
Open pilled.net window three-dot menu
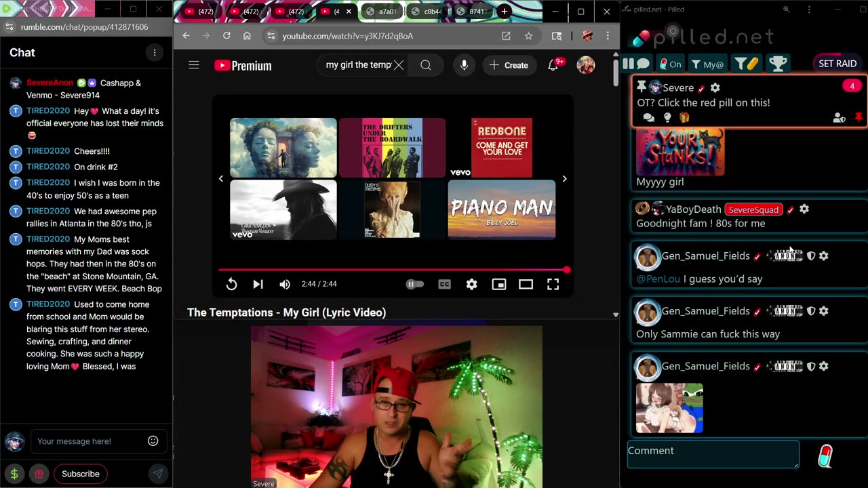[809, 9]
